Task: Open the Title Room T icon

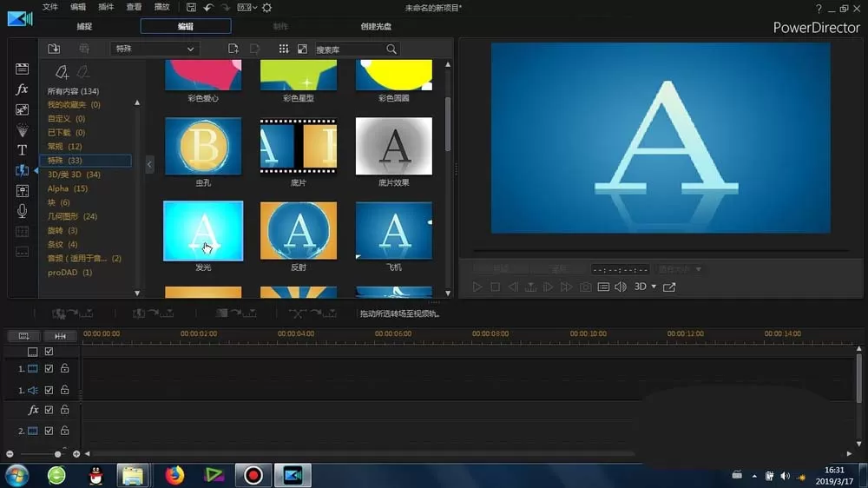Action: coord(22,150)
